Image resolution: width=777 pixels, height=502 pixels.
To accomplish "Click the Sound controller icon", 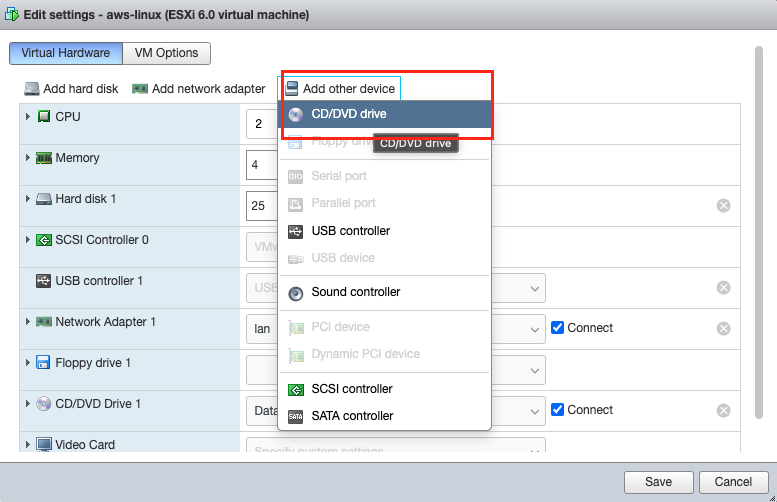I will coord(295,293).
